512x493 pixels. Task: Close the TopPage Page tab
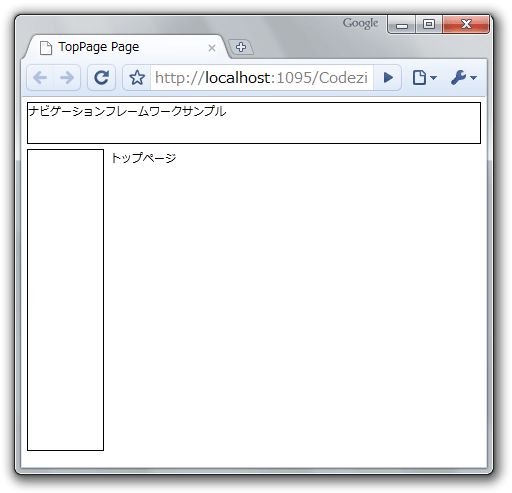212,48
